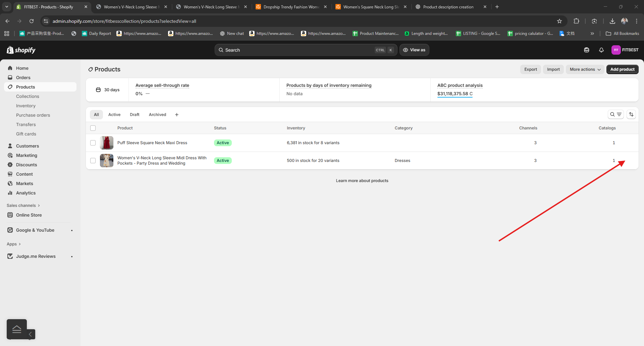Open the 30 days date range picker
The height and width of the screenshot is (346, 644).
[108, 90]
